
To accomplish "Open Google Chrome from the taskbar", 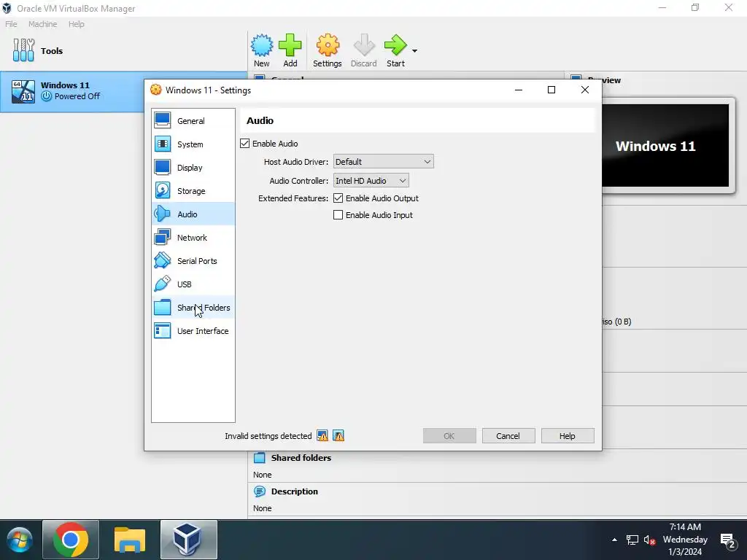I will click(71, 540).
